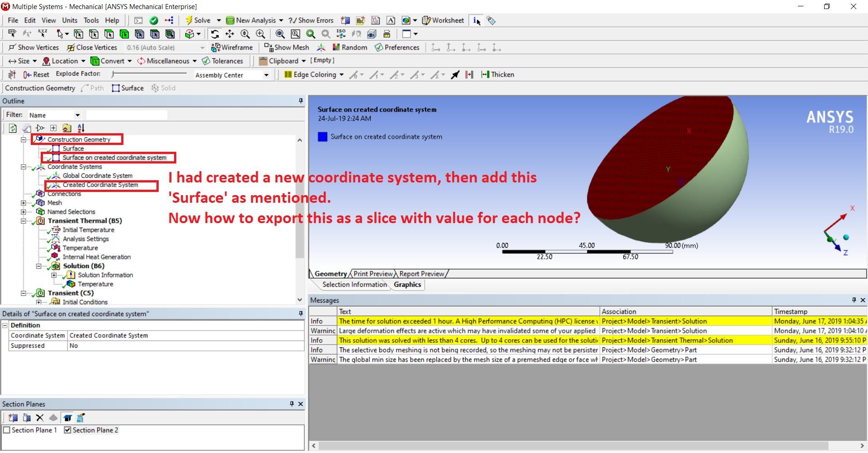Click the Preferences button
This screenshot has width=868, height=453.
click(x=397, y=47)
